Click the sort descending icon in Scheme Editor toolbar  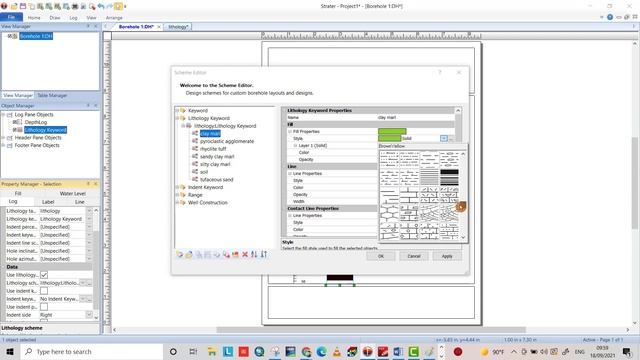pyautogui.click(x=264, y=254)
